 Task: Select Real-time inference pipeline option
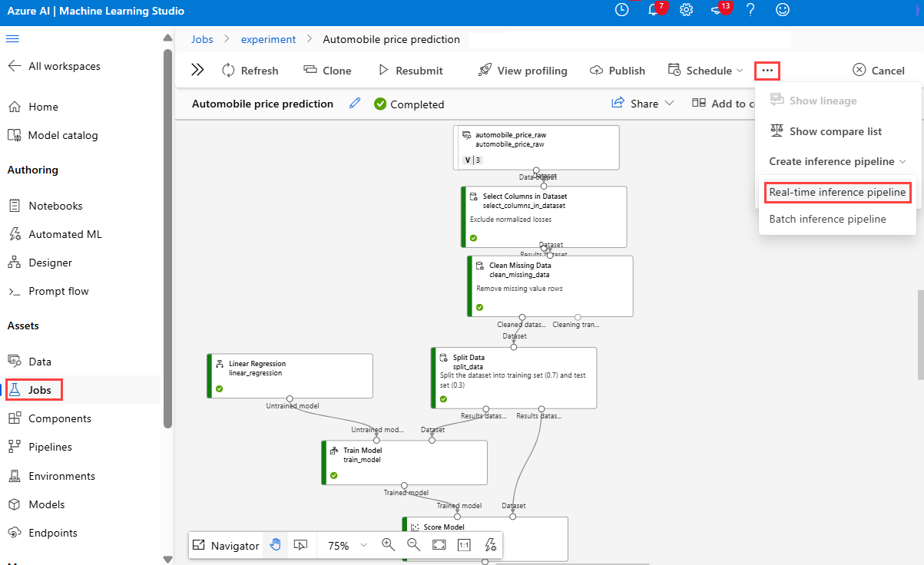click(x=837, y=192)
